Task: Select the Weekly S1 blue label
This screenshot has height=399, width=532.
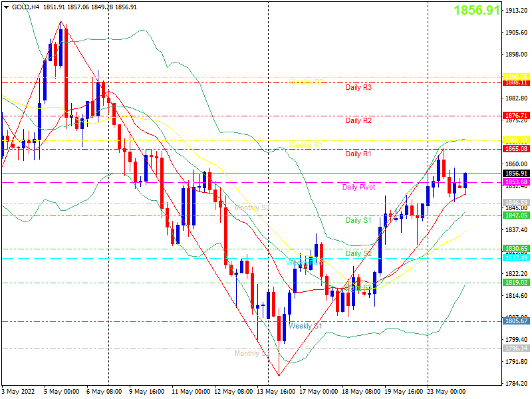Action: (x=305, y=326)
